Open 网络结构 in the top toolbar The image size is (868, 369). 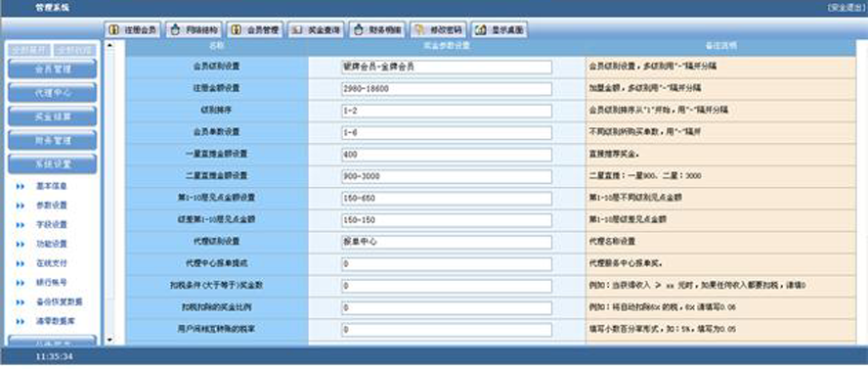[195, 30]
